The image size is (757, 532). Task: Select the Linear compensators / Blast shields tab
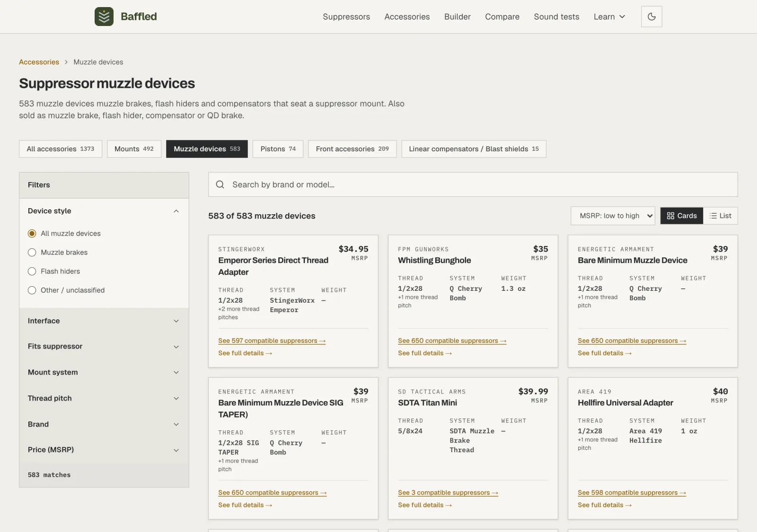click(474, 149)
